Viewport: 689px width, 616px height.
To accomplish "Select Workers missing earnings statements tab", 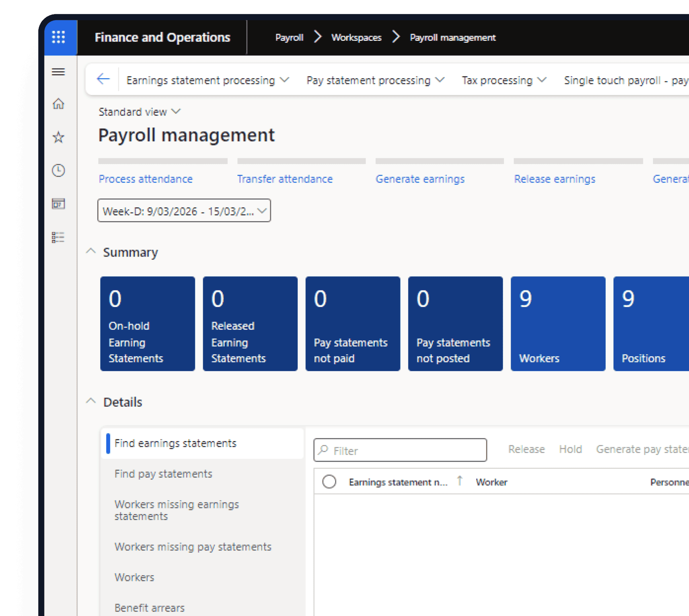I will click(x=203, y=510).
